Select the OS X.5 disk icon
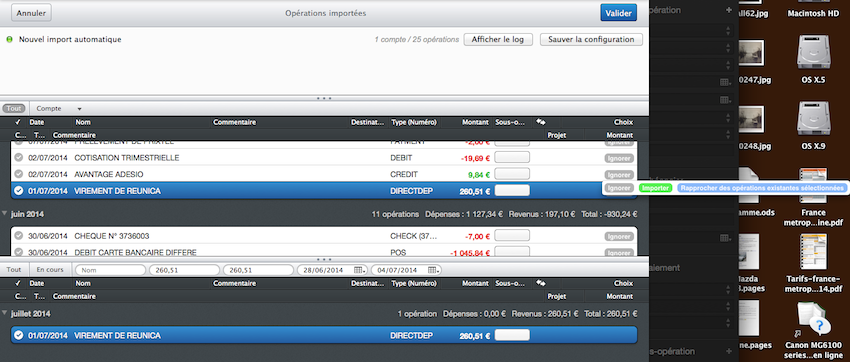The image size is (850, 362). (x=813, y=53)
